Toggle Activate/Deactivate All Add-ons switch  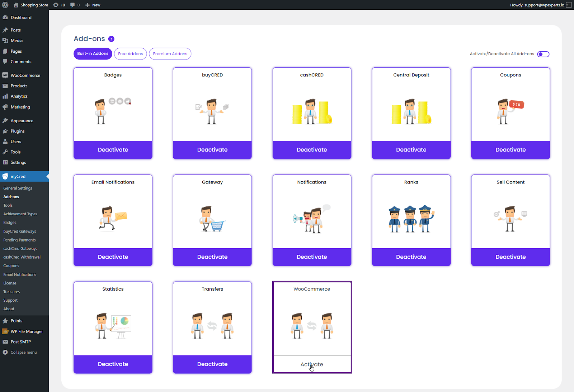coord(543,54)
